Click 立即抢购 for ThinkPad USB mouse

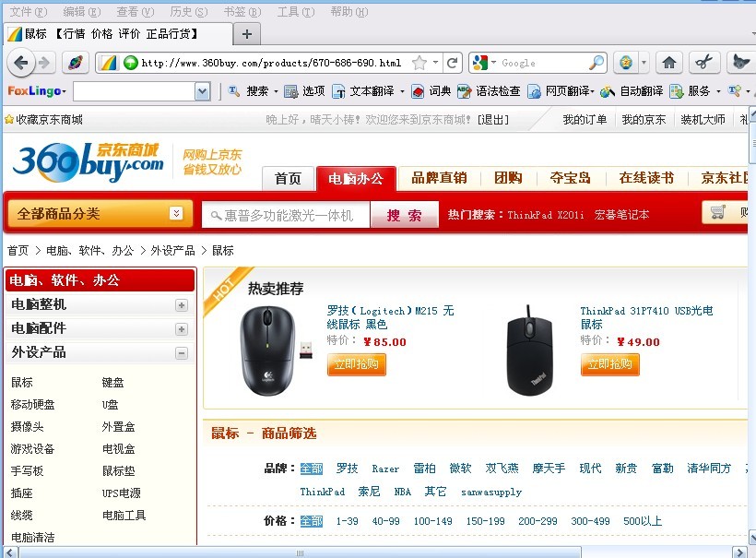[x=610, y=364]
